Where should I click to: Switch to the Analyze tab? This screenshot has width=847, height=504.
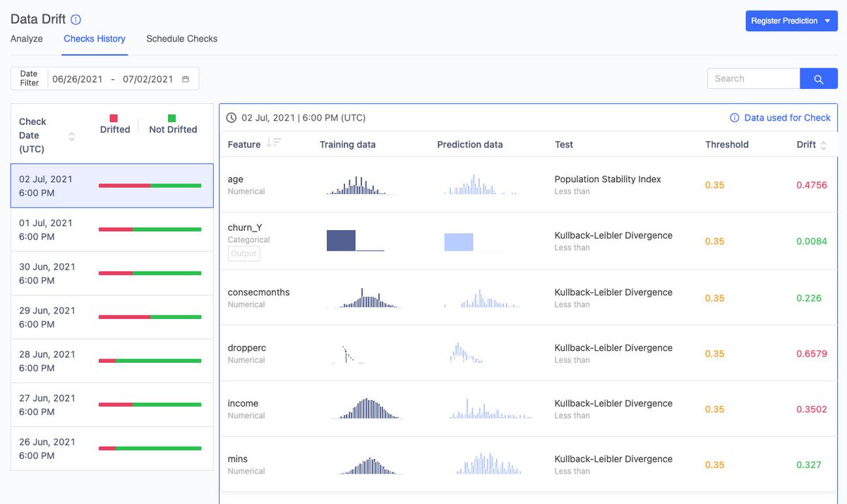26,39
